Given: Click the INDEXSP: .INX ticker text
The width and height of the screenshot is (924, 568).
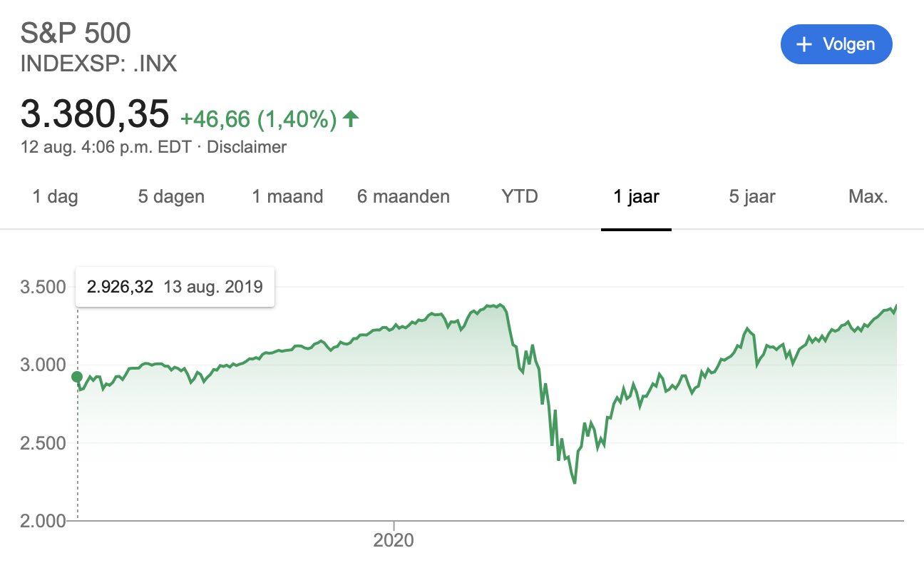Looking at the screenshot, I should (98, 64).
